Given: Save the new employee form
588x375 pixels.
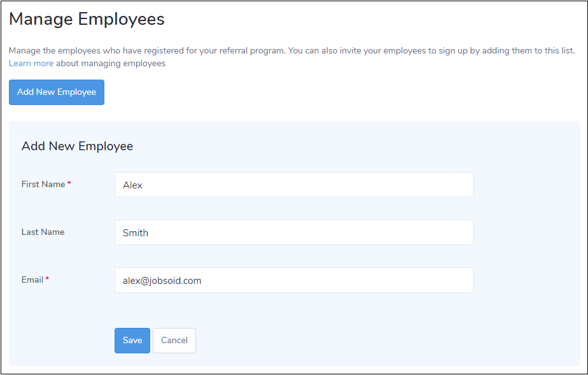Looking at the screenshot, I should pos(132,340).
